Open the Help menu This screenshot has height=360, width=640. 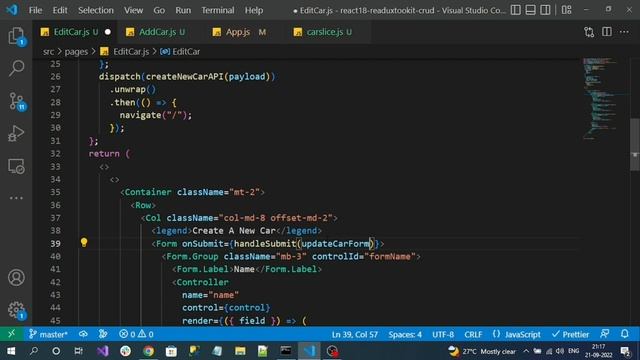click(x=253, y=10)
